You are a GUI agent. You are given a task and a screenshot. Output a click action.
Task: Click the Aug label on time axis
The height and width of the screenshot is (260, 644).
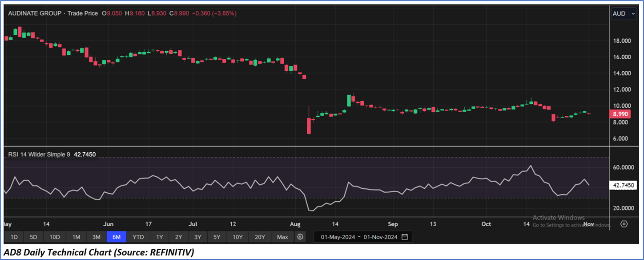coord(295,224)
